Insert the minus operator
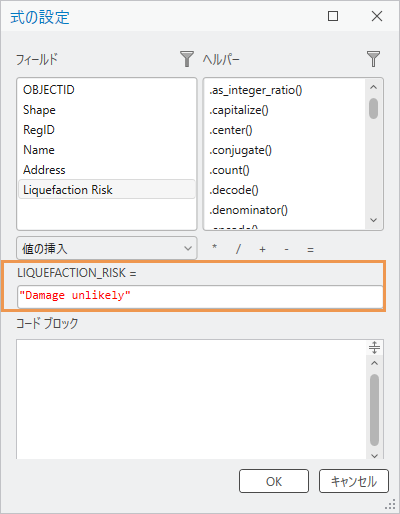Viewport: 400px width, 514px height. click(286, 249)
